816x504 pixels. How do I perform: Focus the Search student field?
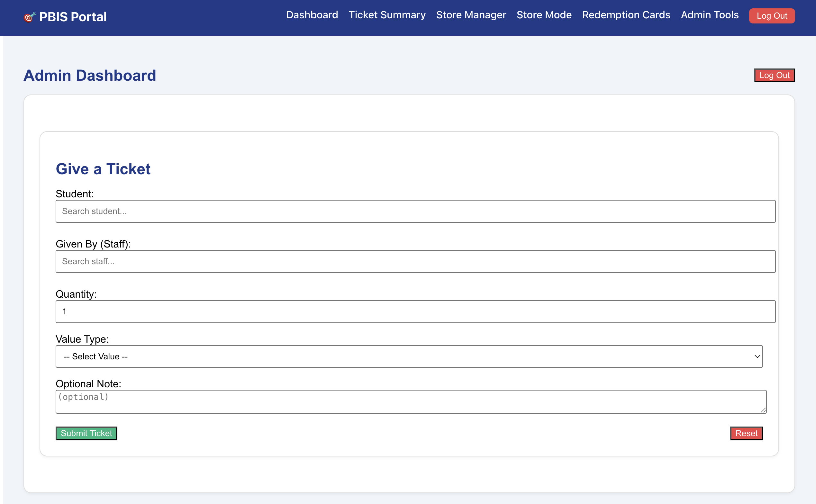[415, 211]
